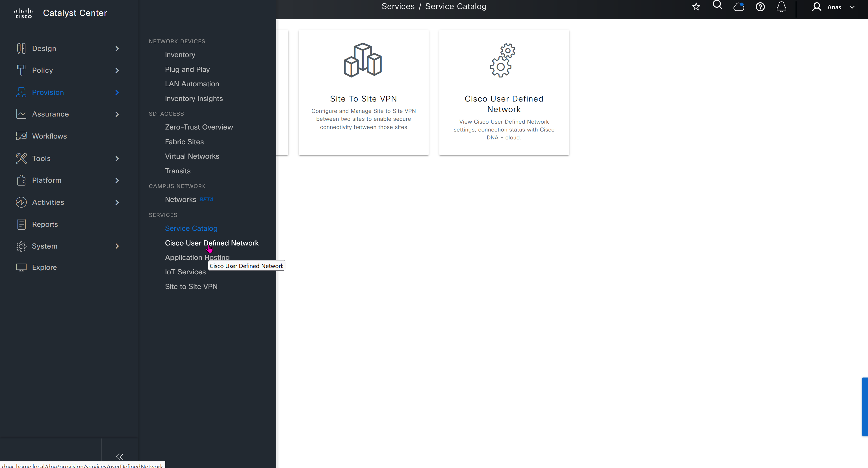Click the Explore monitor icon

coord(21,268)
